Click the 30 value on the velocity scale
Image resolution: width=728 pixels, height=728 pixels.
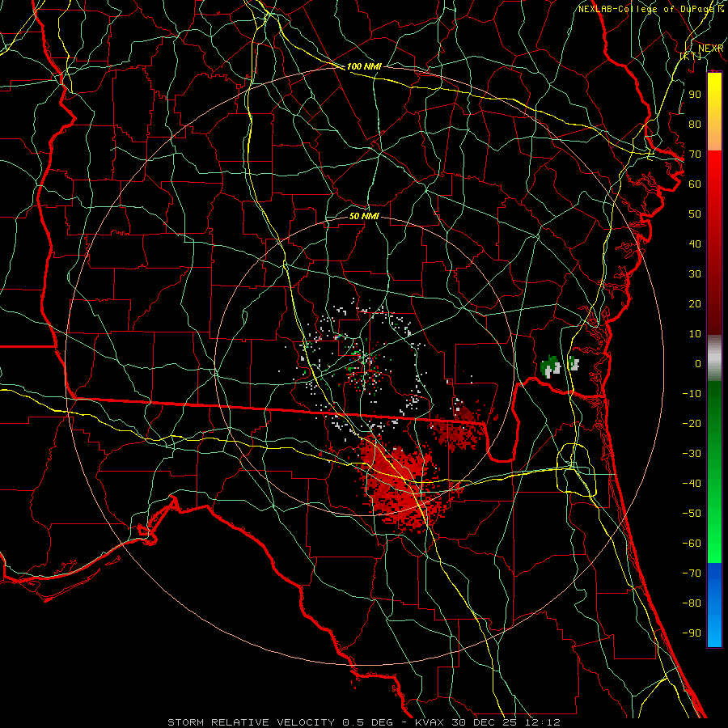click(x=695, y=274)
